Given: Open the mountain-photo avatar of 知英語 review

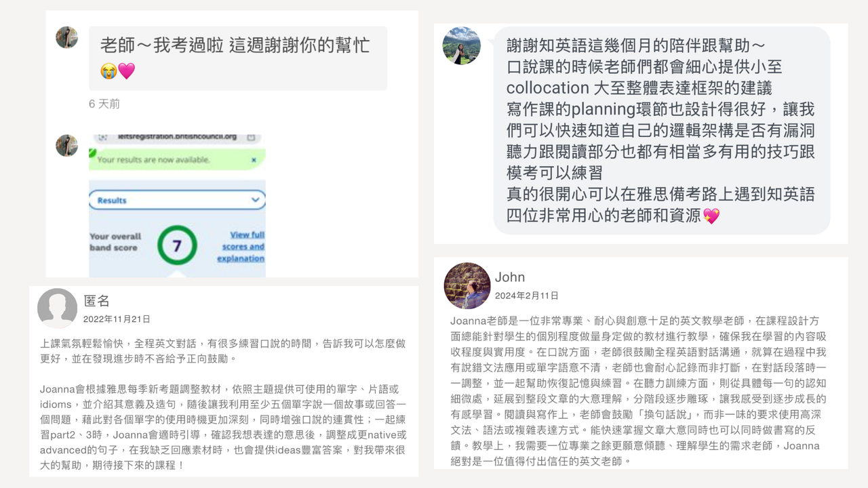Looking at the screenshot, I should click(x=462, y=46).
